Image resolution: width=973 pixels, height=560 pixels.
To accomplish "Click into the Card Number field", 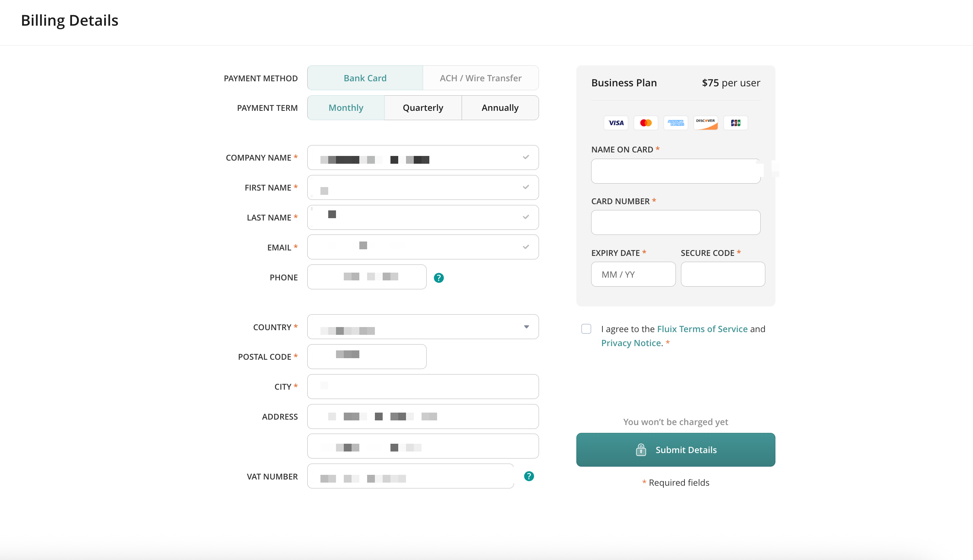I will pyautogui.click(x=675, y=222).
